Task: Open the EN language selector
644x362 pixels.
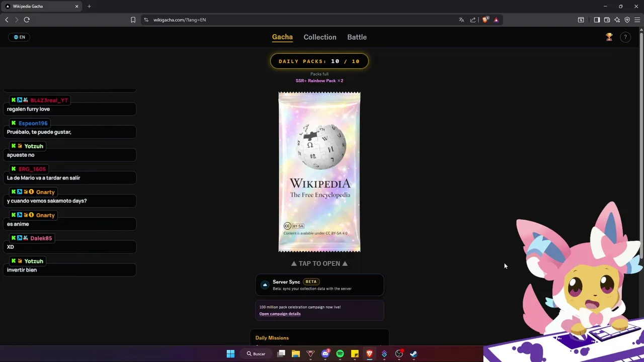Action: [20, 37]
